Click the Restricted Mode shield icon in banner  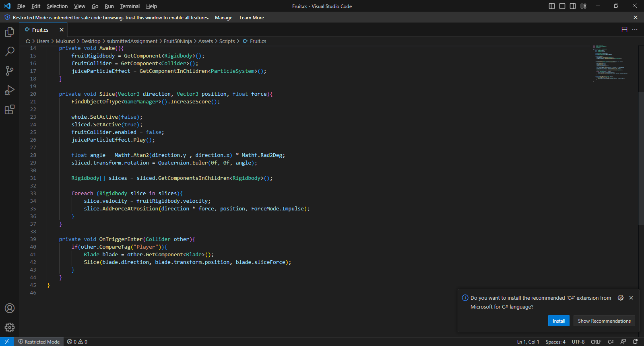[x=7, y=17]
